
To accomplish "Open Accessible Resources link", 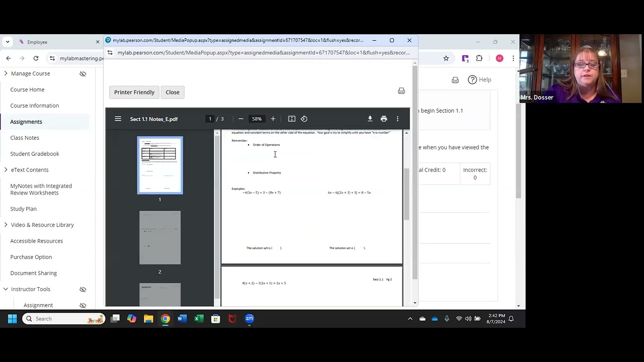I will coord(37,241).
